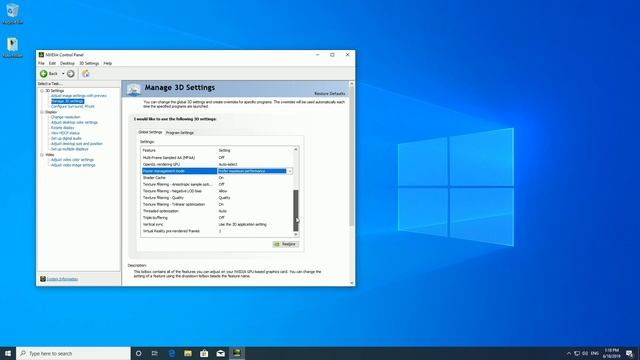The width and height of the screenshot is (640, 360).
Task: Switch to the Program Settings tab
Action: click(180, 133)
